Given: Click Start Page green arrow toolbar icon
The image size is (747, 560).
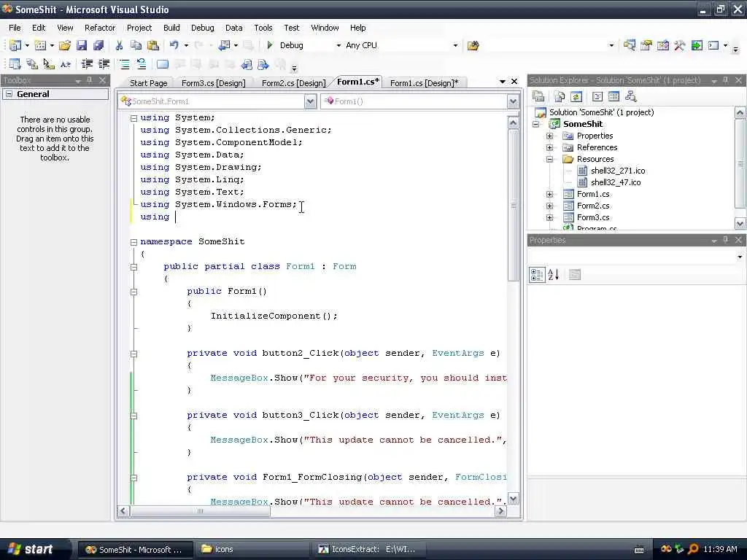Looking at the screenshot, I should pyautogui.click(x=697, y=45).
